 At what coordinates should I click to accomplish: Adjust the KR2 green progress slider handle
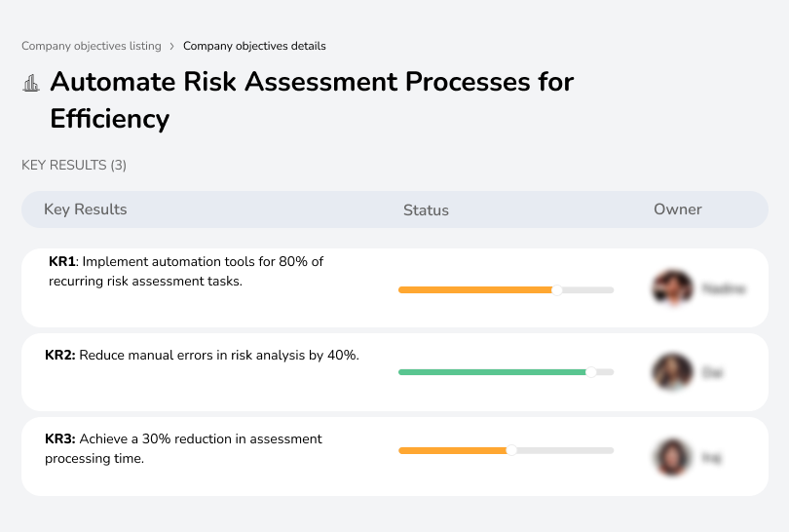pos(590,372)
